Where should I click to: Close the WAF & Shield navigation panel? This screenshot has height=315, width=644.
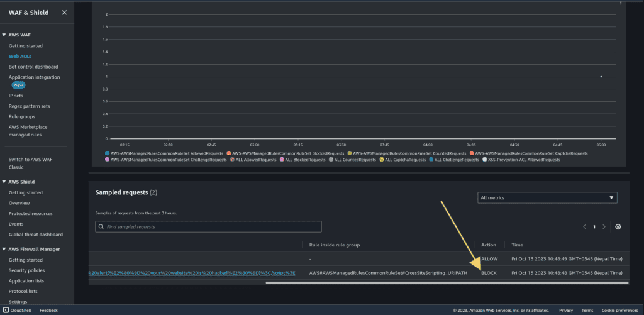[x=64, y=13]
